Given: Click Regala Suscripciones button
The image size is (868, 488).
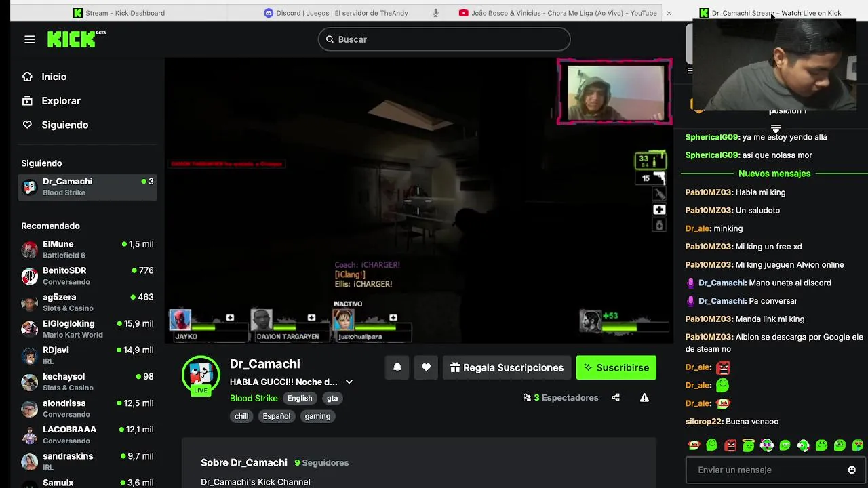Looking at the screenshot, I should (507, 367).
